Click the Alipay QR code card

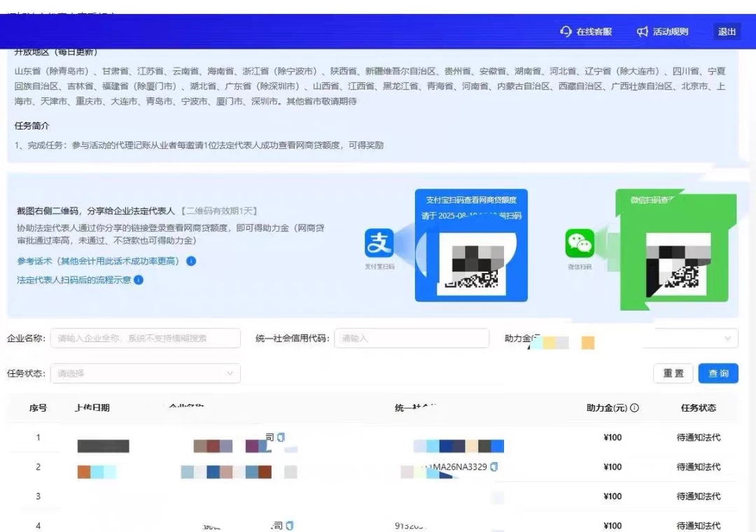pos(471,245)
